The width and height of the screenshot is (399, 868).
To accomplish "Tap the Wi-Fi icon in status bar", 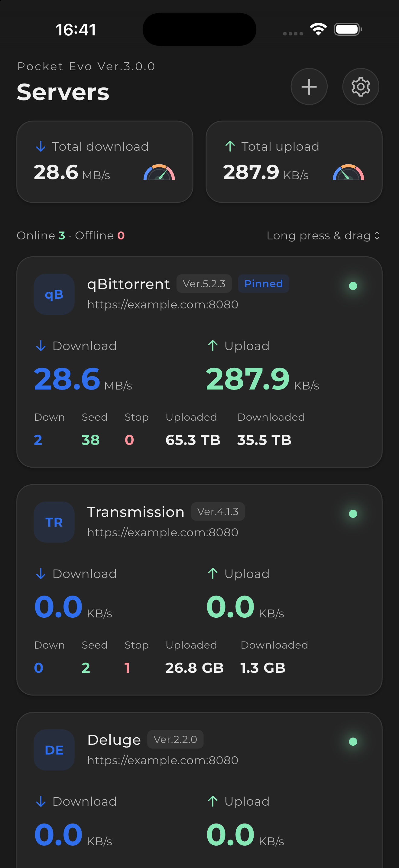I will [319, 29].
